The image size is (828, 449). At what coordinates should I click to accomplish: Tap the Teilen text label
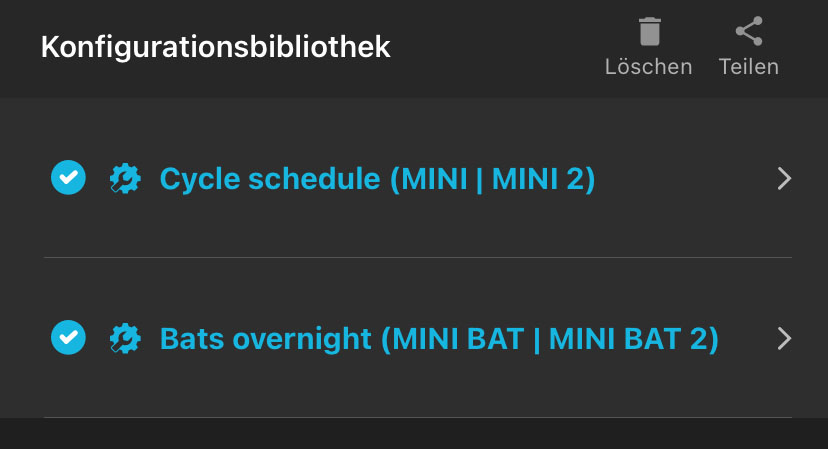click(x=748, y=68)
